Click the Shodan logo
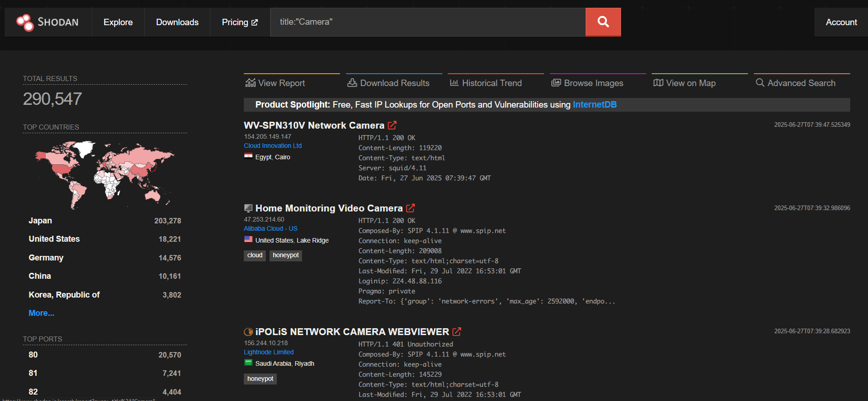Image resolution: width=868 pixels, height=401 pixels. tap(48, 22)
